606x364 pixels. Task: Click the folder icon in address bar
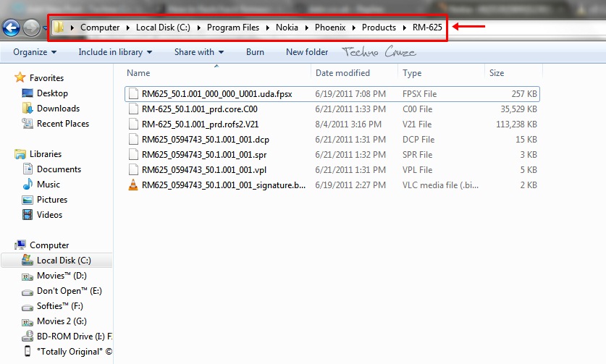[59, 27]
